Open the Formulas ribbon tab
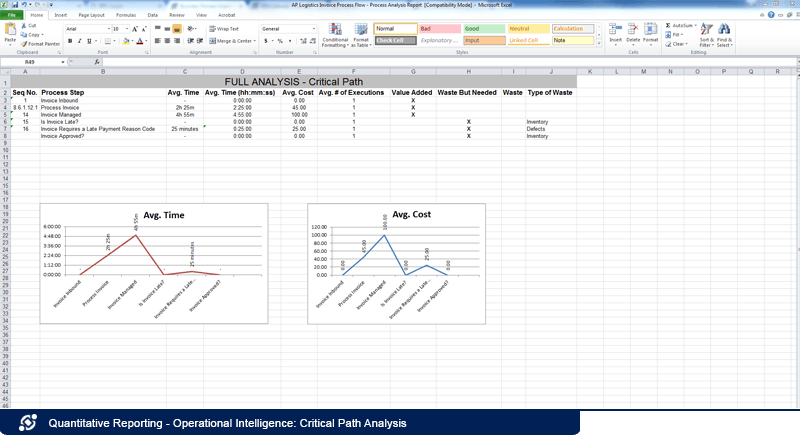This screenshot has width=800, height=435. click(x=126, y=16)
